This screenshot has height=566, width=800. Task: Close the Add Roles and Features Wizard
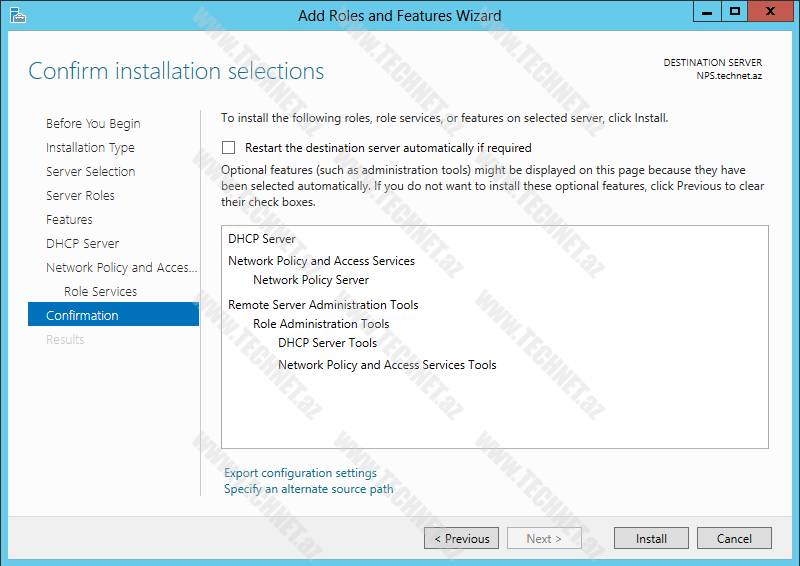tap(772, 11)
